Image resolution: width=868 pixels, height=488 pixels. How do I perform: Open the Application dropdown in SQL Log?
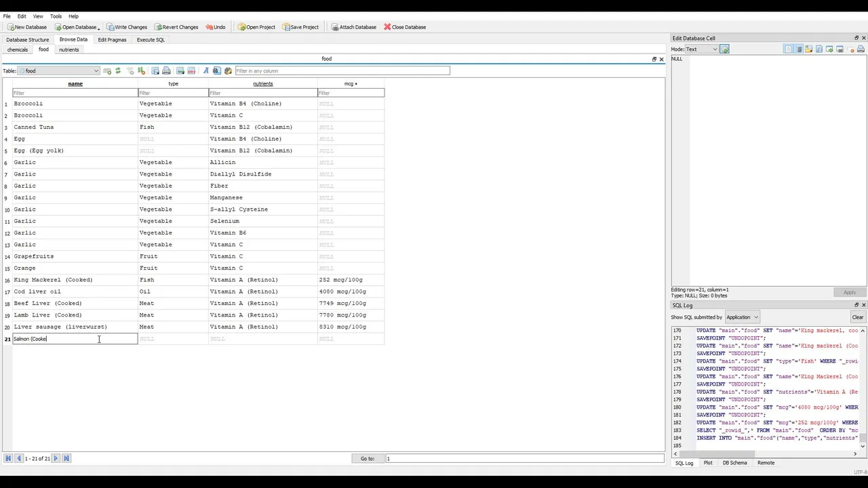pyautogui.click(x=742, y=317)
